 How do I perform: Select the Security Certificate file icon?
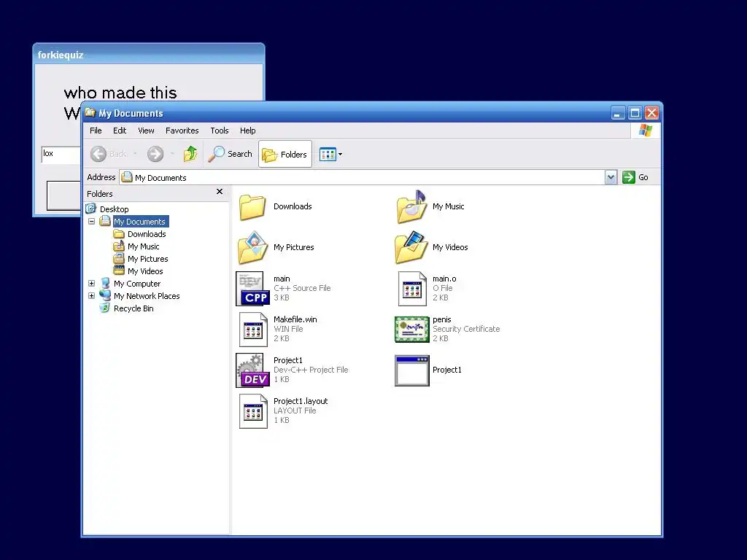[x=412, y=329]
